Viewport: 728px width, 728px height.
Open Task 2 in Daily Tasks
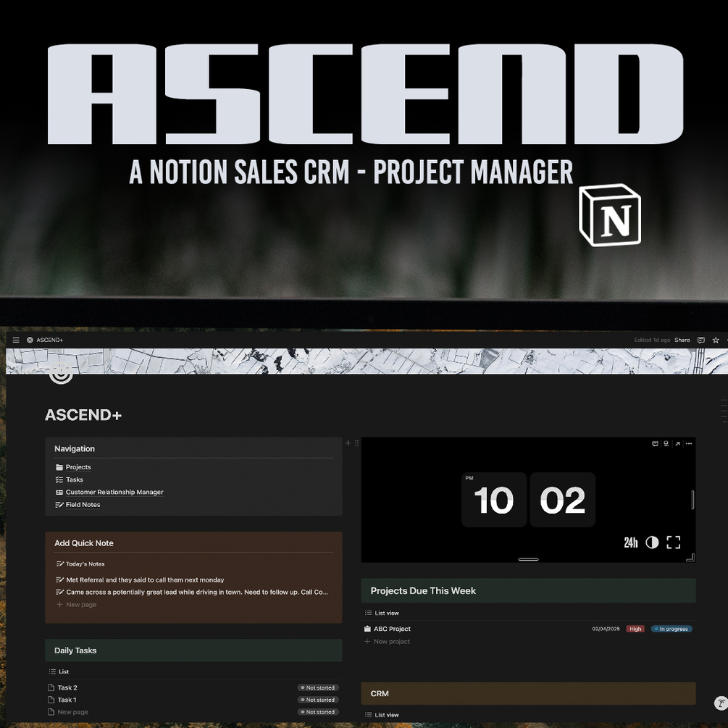point(67,687)
